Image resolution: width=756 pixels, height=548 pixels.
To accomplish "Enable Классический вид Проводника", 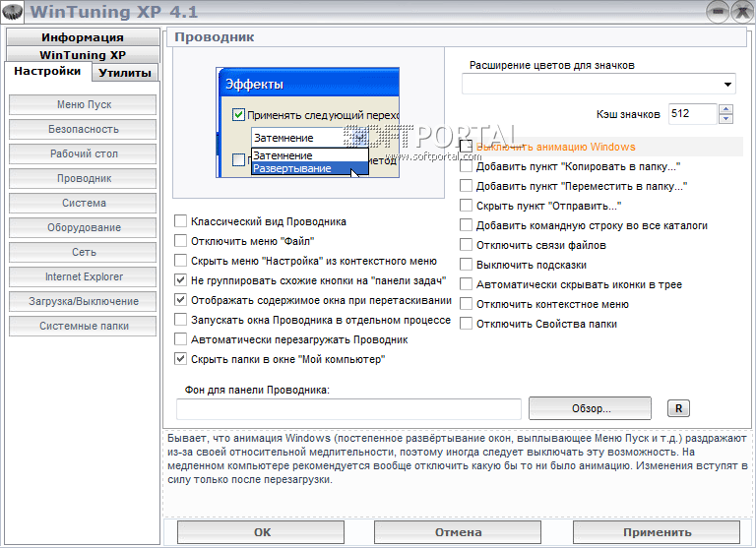I will 180,221.
